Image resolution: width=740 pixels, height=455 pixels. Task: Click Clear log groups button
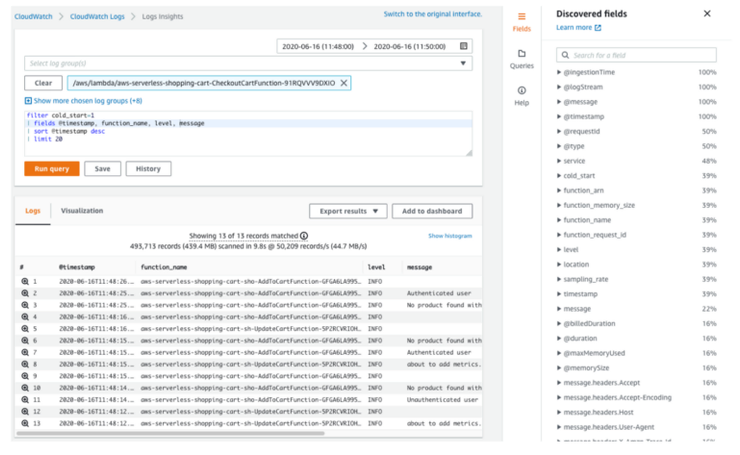(43, 83)
